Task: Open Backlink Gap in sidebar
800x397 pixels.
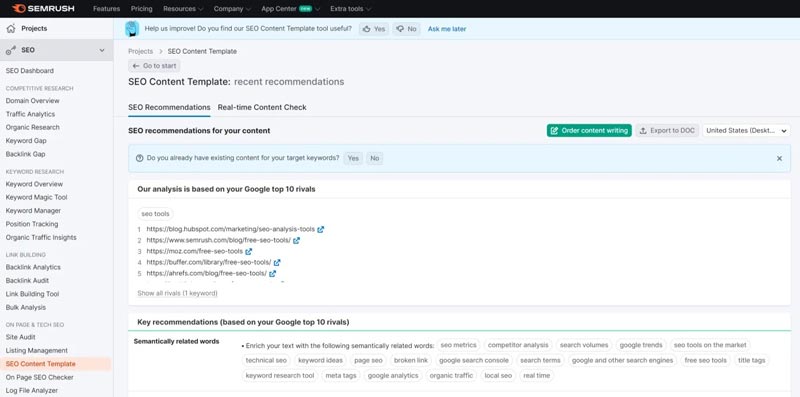Action: pyautogui.click(x=26, y=154)
